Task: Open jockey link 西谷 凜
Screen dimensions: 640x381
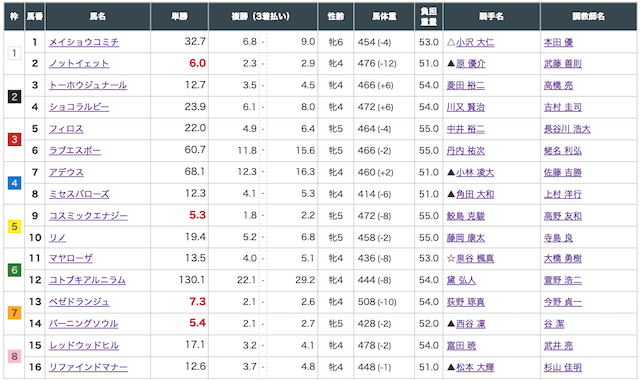Action: 470,324
